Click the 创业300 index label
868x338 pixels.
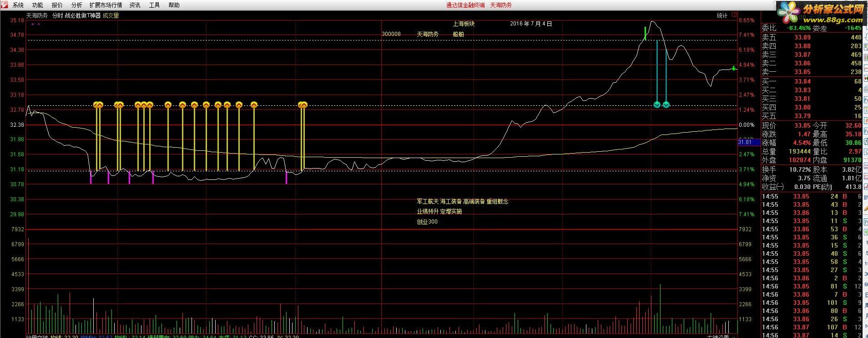point(427,222)
